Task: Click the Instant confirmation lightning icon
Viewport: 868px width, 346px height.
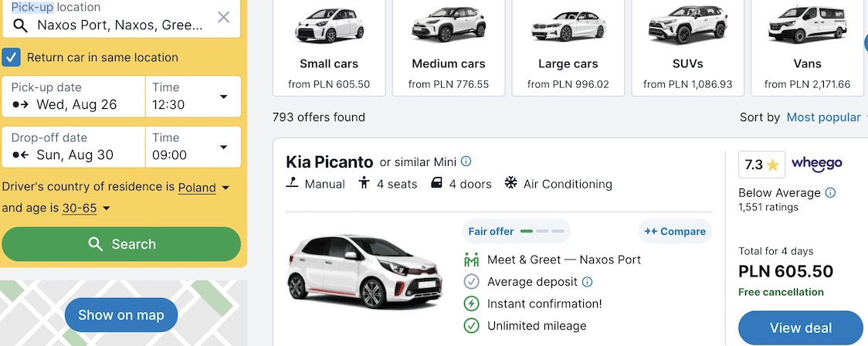Action: (471, 304)
